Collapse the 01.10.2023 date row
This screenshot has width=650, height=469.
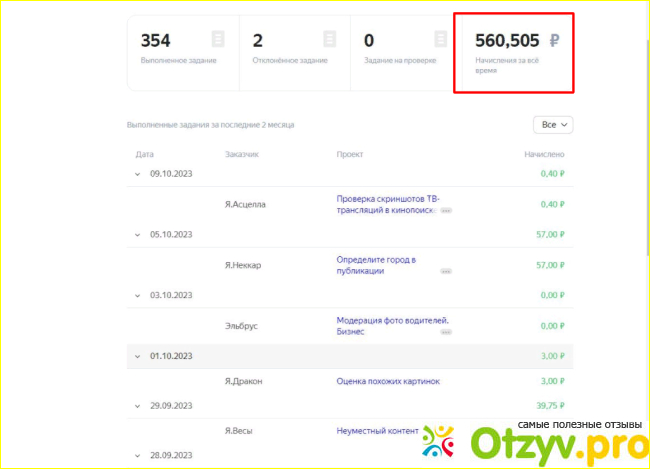pos(139,356)
